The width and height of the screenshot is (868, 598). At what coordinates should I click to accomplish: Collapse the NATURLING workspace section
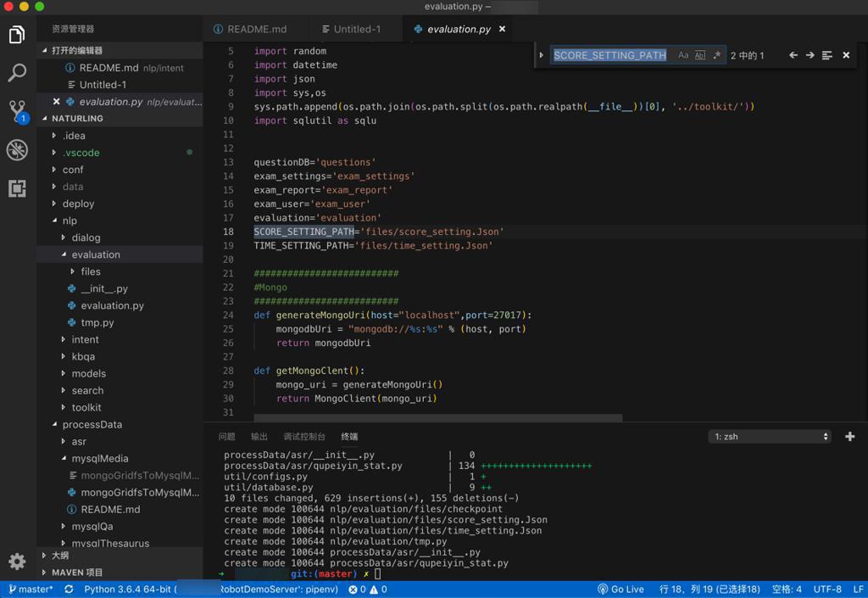click(x=120, y=119)
